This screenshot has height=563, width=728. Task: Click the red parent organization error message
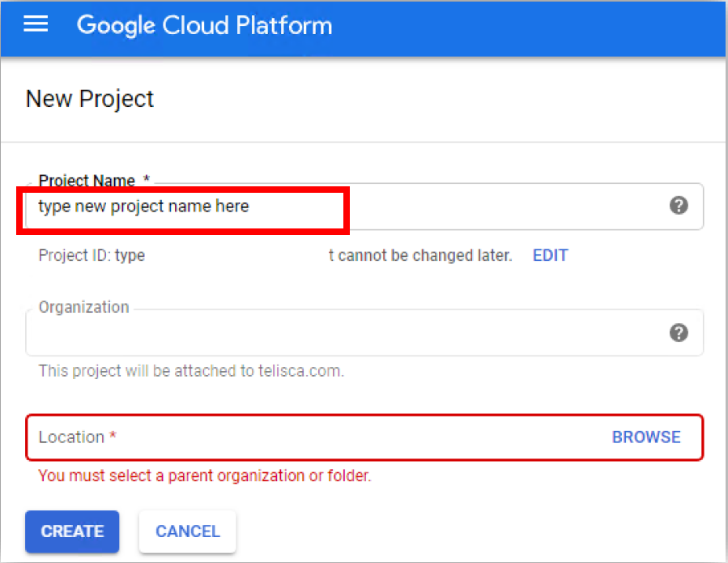[204, 476]
